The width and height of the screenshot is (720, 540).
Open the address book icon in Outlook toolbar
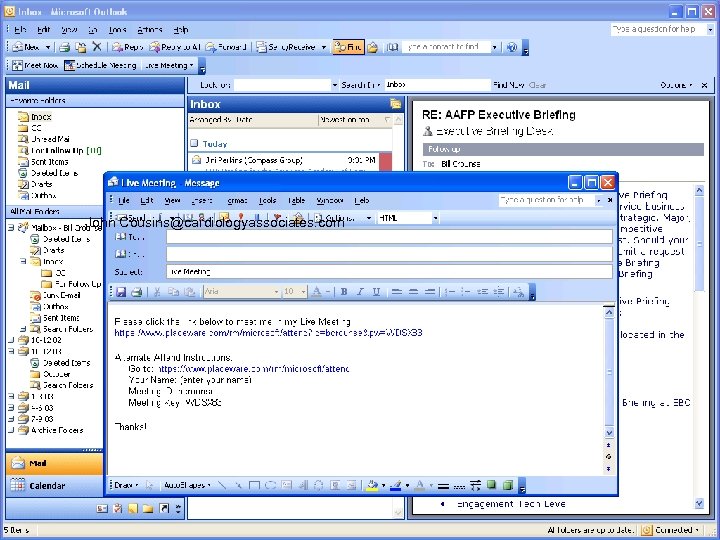(392, 47)
